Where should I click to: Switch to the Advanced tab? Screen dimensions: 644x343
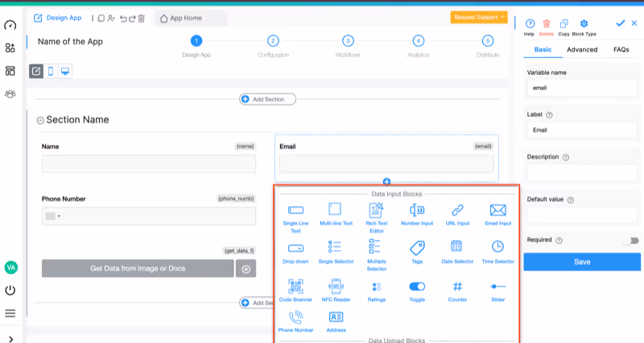click(582, 49)
